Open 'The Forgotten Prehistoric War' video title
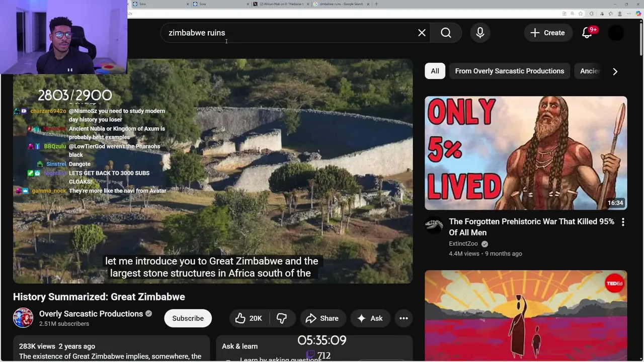Screen dimensions: 644x362 click(531, 227)
